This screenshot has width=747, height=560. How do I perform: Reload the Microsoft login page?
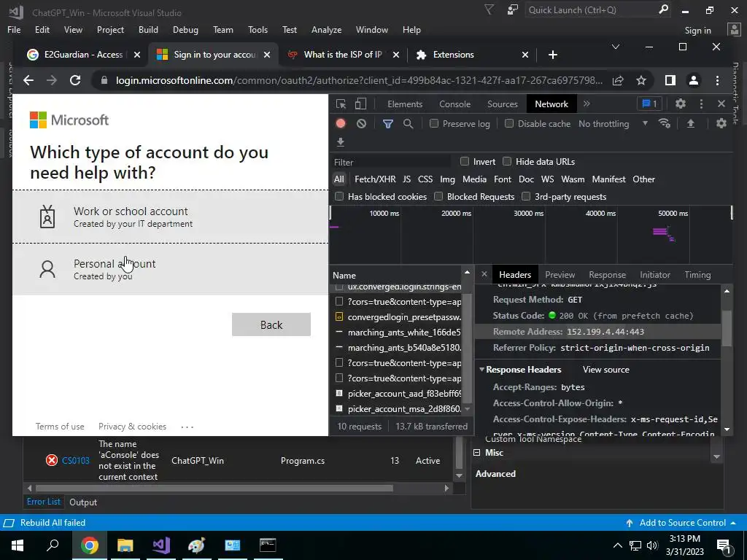(75, 80)
